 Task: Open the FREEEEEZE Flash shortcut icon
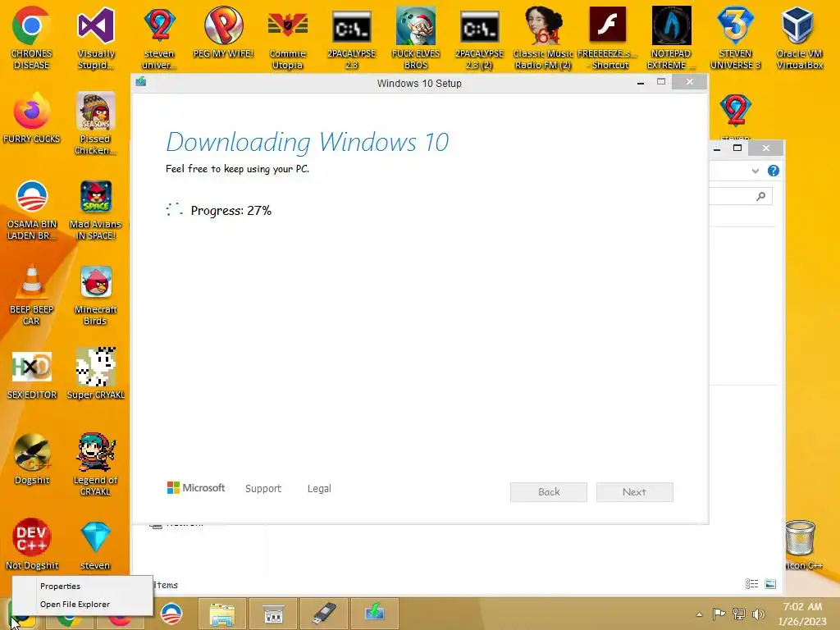(608, 38)
